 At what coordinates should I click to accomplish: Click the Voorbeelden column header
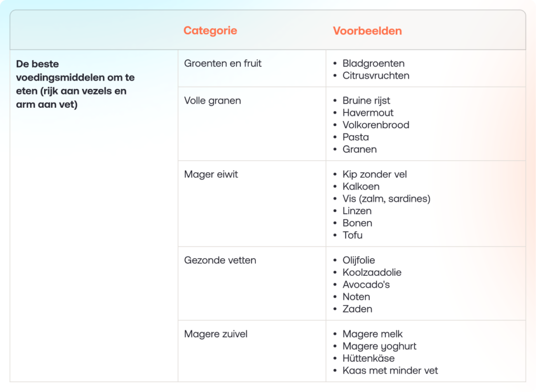click(x=367, y=30)
